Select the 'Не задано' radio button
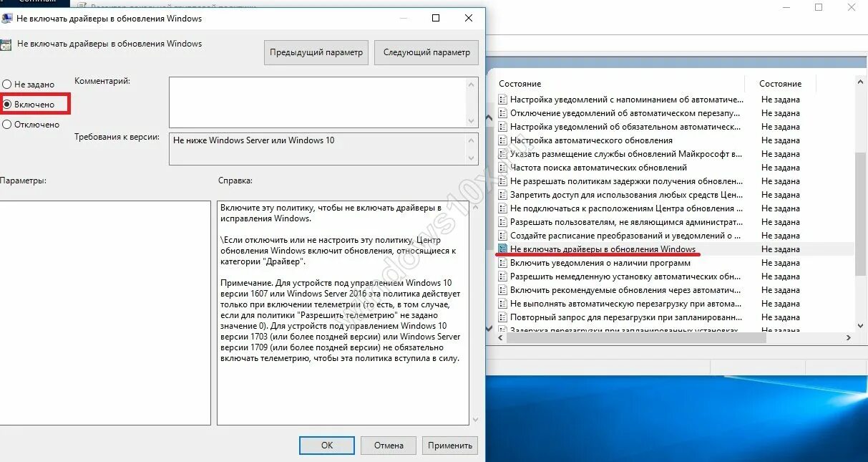Screen dimensions: 868x462 pos(7,85)
